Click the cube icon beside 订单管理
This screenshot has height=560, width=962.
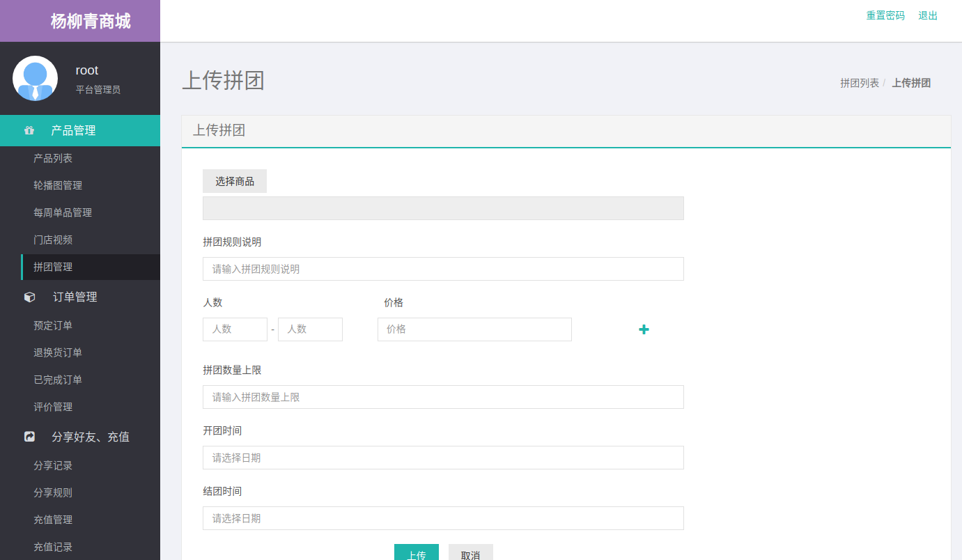click(x=29, y=297)
